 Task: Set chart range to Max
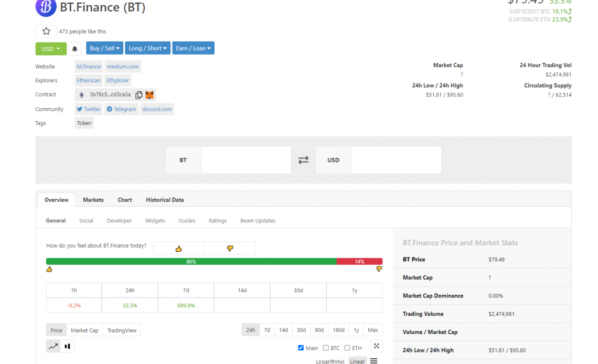coord(373,330)
